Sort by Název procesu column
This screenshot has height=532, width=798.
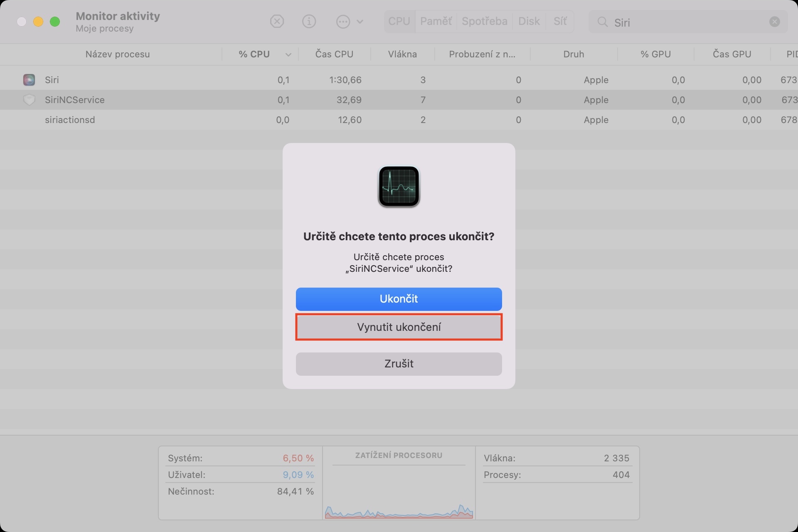(117, 54)
